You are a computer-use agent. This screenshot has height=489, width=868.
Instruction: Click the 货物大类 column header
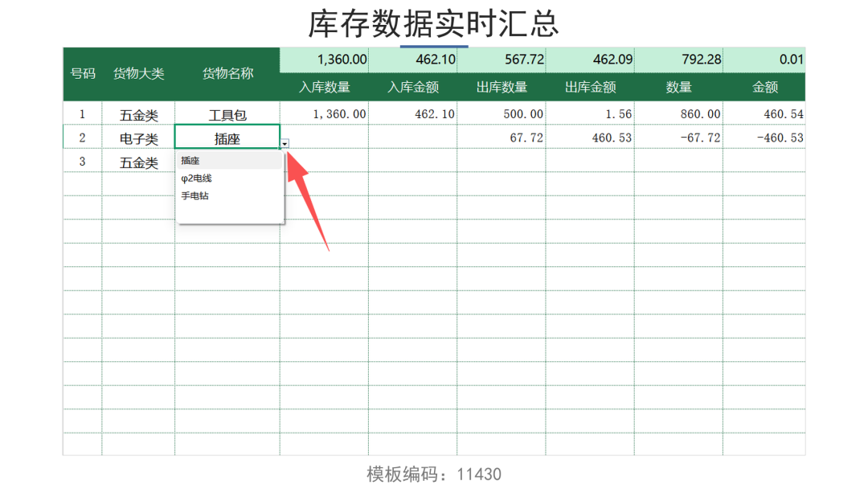(138, 74)
